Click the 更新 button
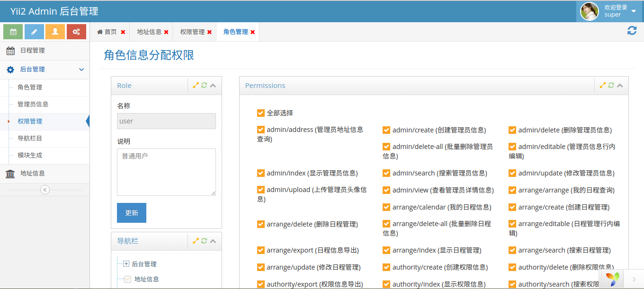The height and width of the screenshot is (289, 644). pos(132,213)
